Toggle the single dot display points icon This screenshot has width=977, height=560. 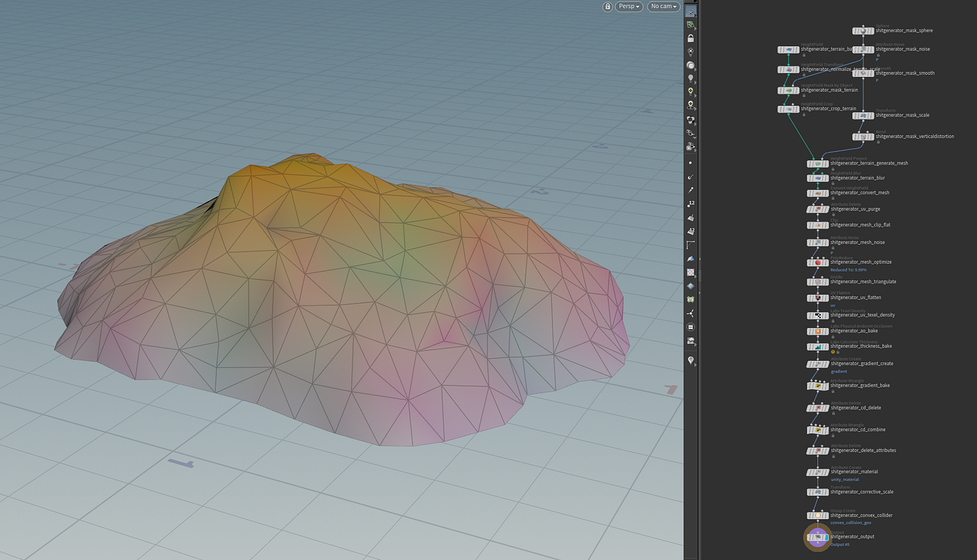[691, 163]
